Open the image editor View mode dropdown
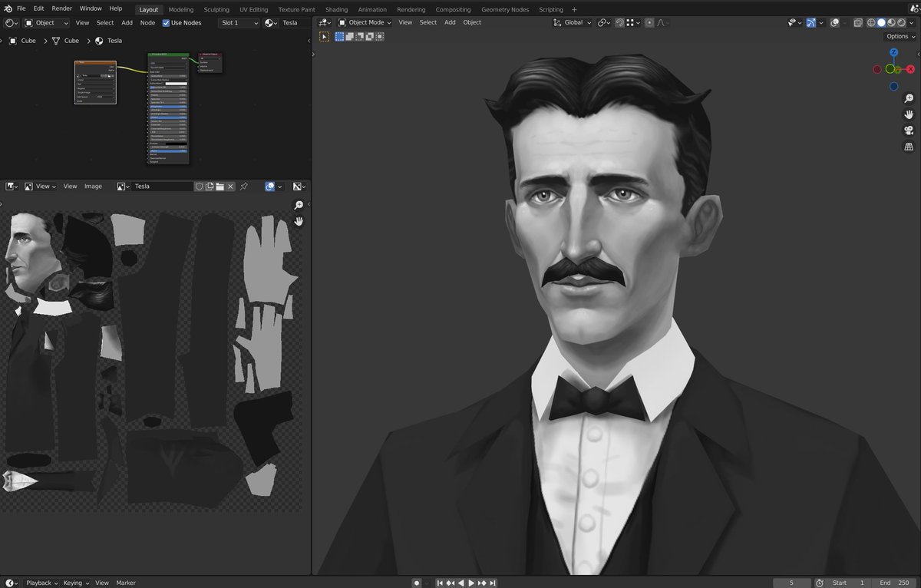Viewport: 921px width, 588px height. [40, 186]
